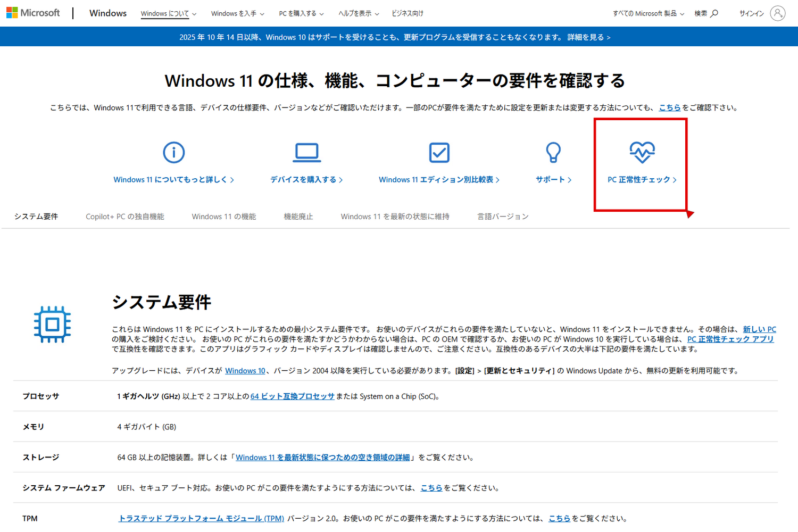Click the checklist icon for エディション別比較表
The height and width of the screenshot is (532, 798).
439,152
